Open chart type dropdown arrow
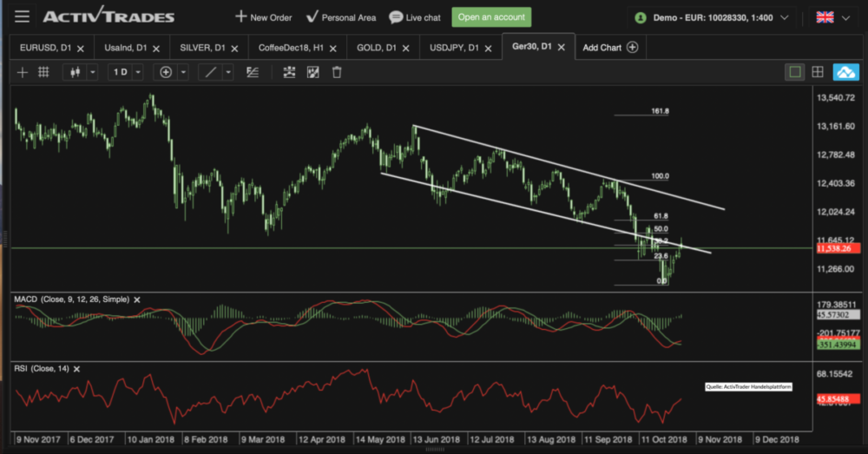868x454 pixels. pyautogui.click(x=93, y=73)
